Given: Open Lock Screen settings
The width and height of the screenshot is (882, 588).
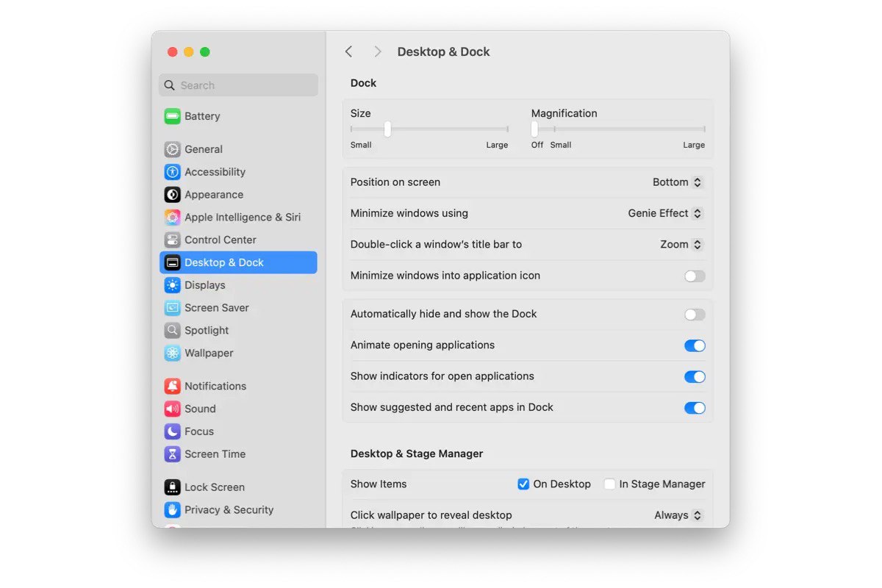Looking at the screenshot, I should tap(238, 487).
